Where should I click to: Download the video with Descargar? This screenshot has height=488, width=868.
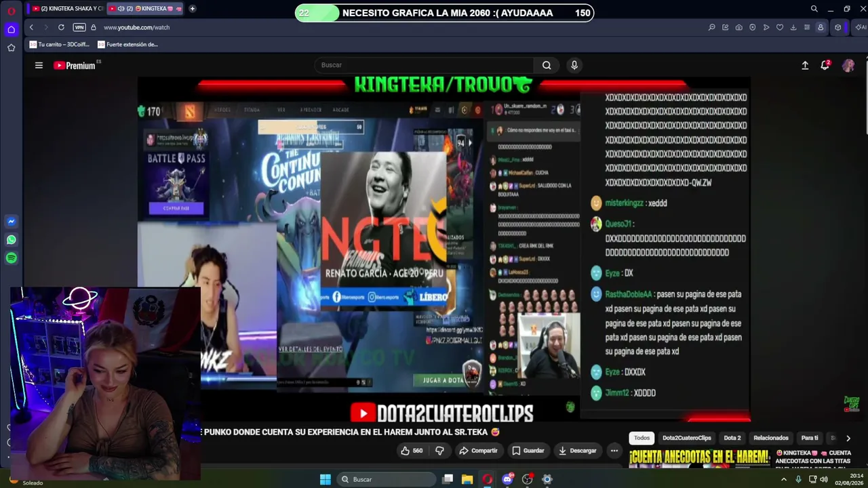[x=577, y=451]
